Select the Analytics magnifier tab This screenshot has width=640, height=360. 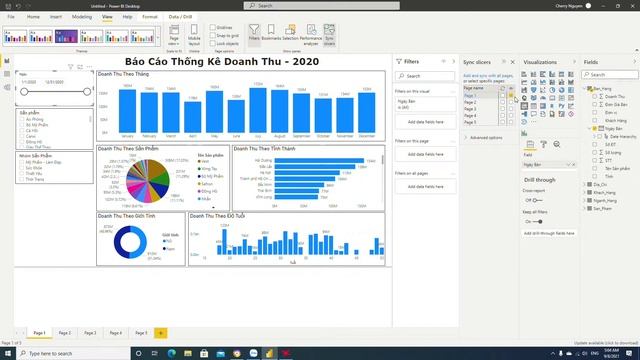[557, 144]
